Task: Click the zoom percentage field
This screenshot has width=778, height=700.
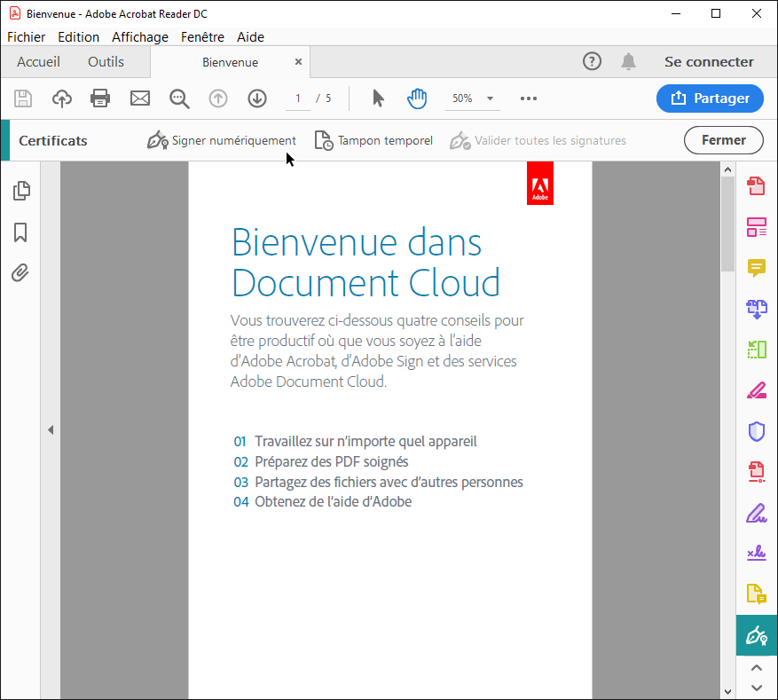Action: (462, 98)
